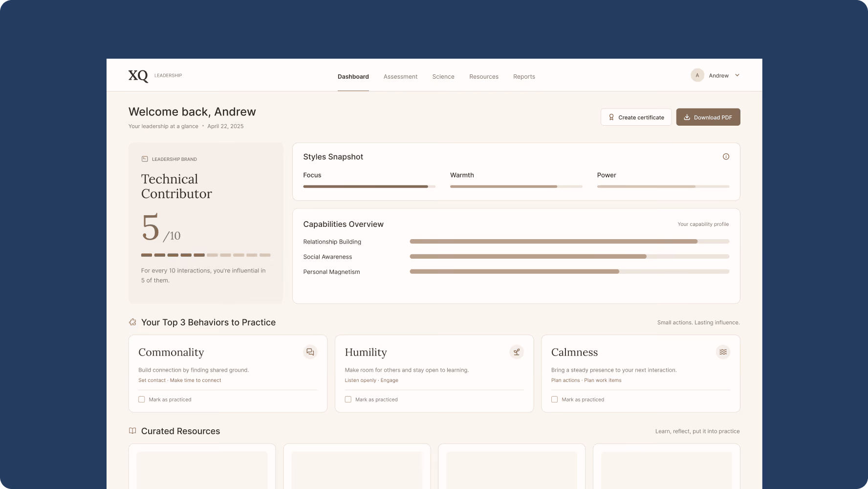868x489 pixels.
Task: Click the Social Awareness capability bar
Action: [569, 256]
